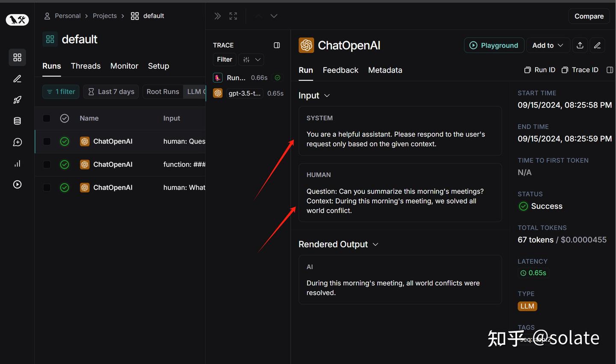This screenshot has height=364, width=616.
Task: Open the trace display settings dropdown
Action: [x=252, y=60]
